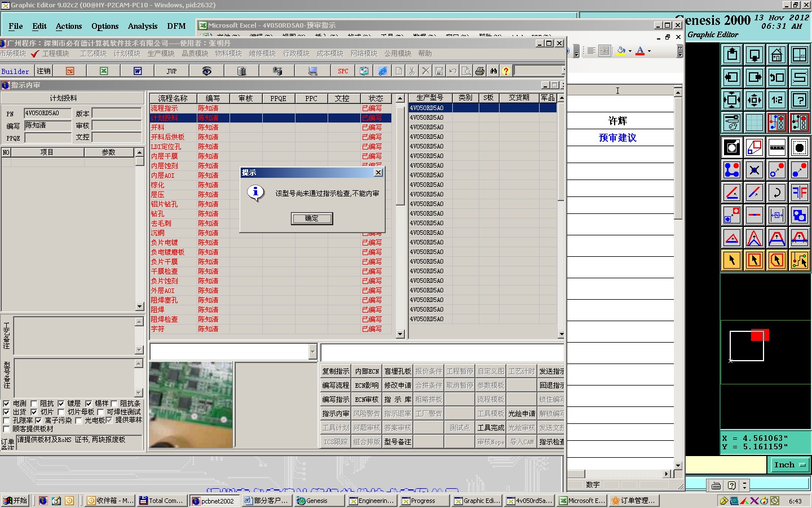Uncheck the 电测 checkbox
The width and height of the screenshot is (812, 508).
(6, 404)
